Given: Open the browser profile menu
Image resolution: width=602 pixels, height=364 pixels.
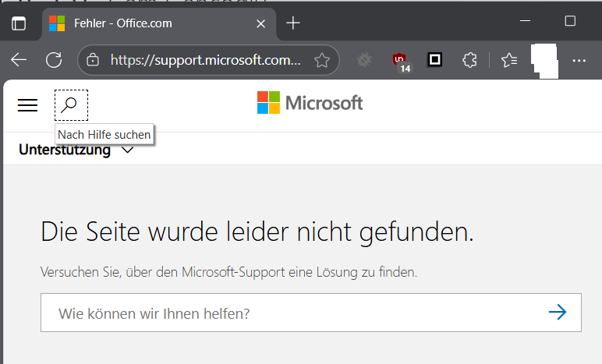Looking at the screenshot, I should point(544,61).
